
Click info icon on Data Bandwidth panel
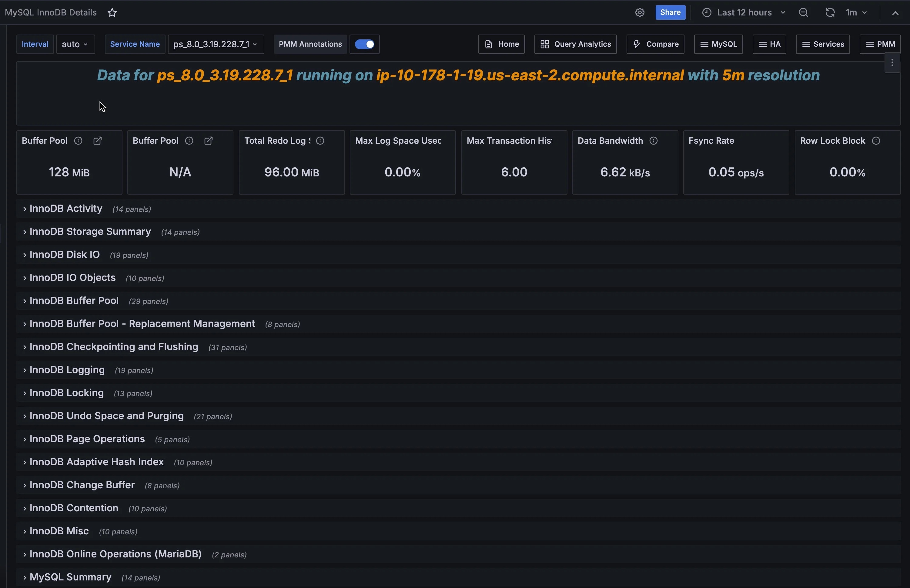tap(653, 141)
